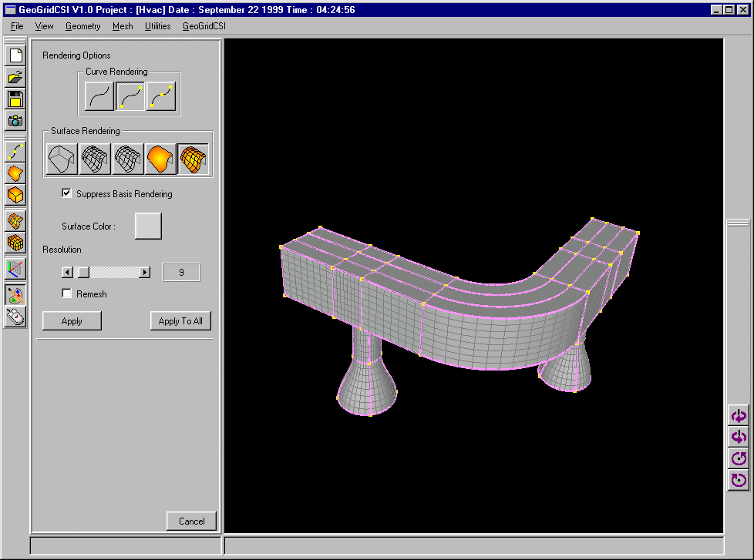This screenshot has width=754, height=560.
Task: Open the Utilities menu
Action: (x=157, y=26)
